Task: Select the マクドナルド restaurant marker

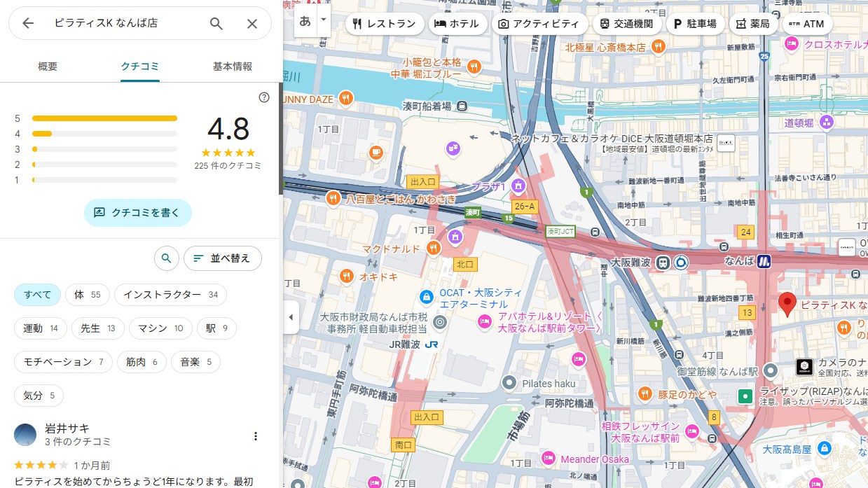Action: pyautogui.click(x=434, y=248)
